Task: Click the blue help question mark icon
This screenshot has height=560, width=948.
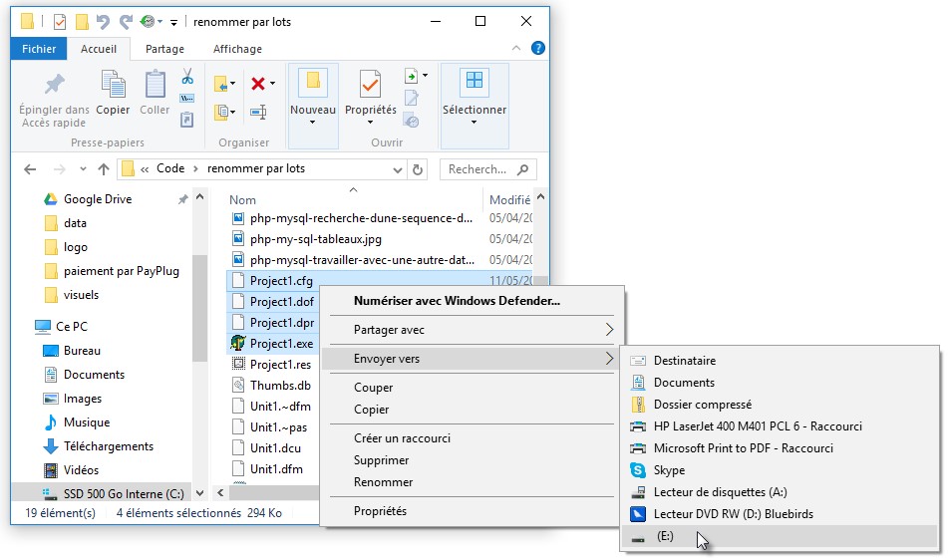Action: tap(538, 48)
